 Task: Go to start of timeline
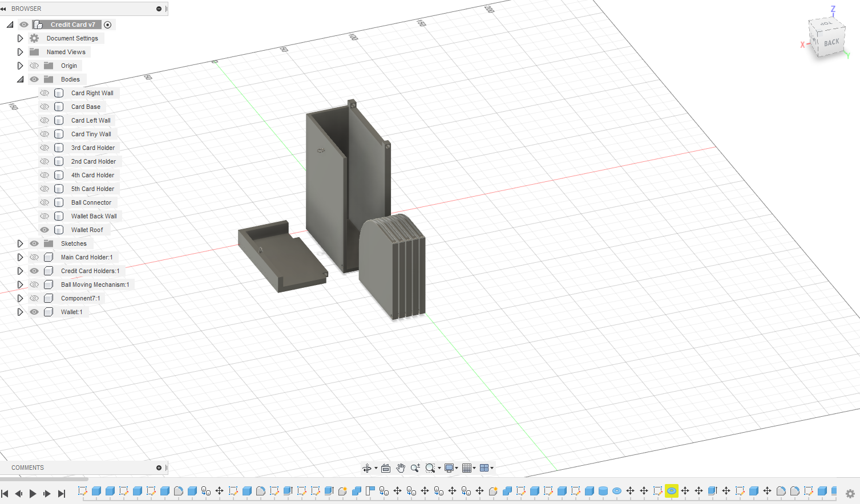coord(5,494)
